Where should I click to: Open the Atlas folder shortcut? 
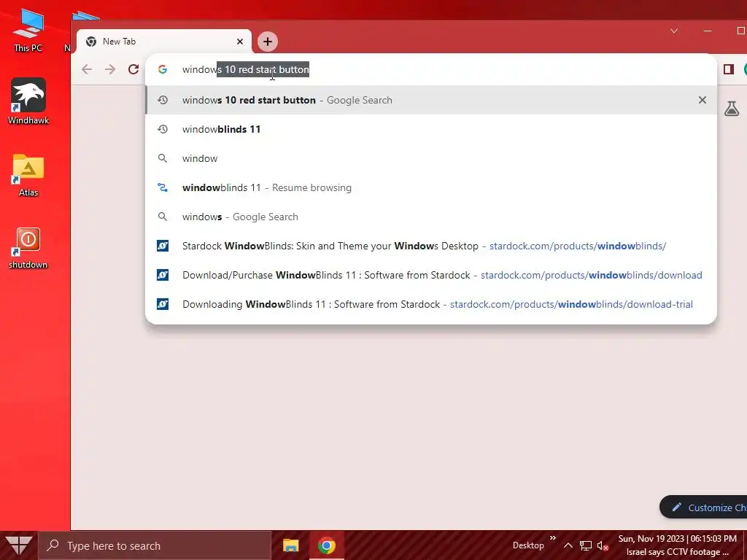[x=28, y=175]
